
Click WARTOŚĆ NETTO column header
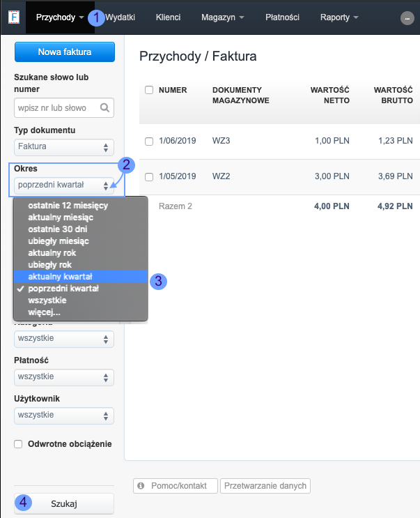330,95
